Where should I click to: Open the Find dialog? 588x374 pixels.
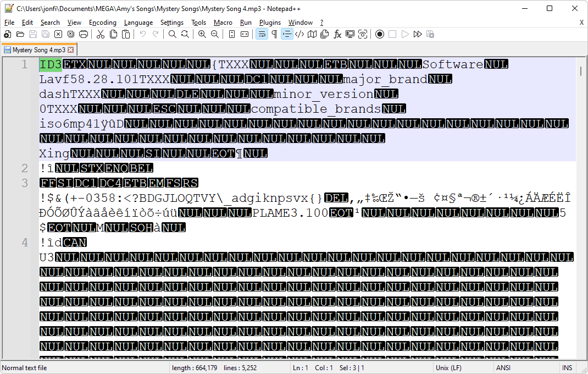point(173,34)
